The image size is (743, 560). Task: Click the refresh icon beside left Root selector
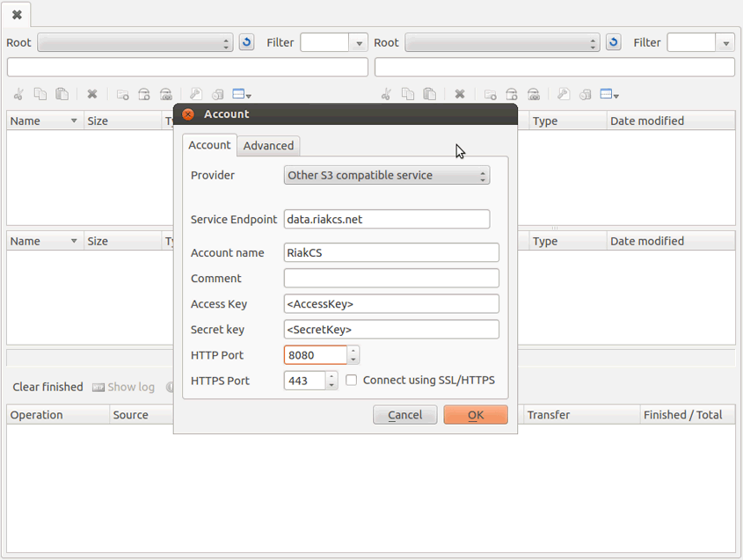click(x=246, y=41)
